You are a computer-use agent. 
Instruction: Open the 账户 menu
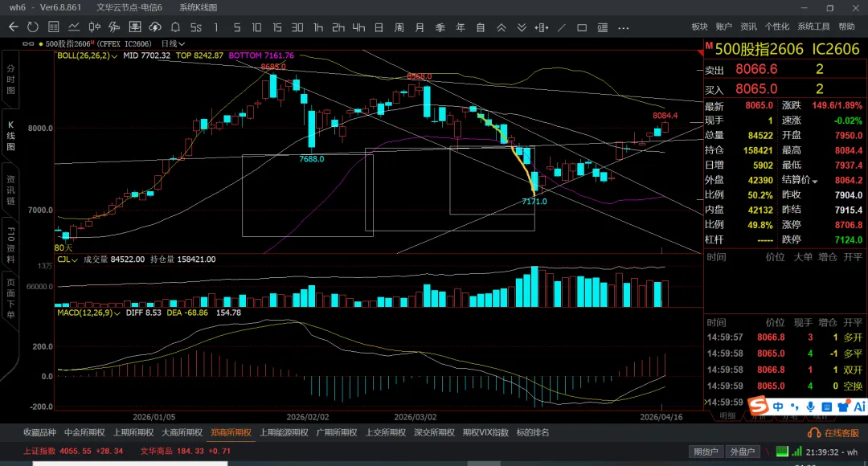(x=723, y=27)
